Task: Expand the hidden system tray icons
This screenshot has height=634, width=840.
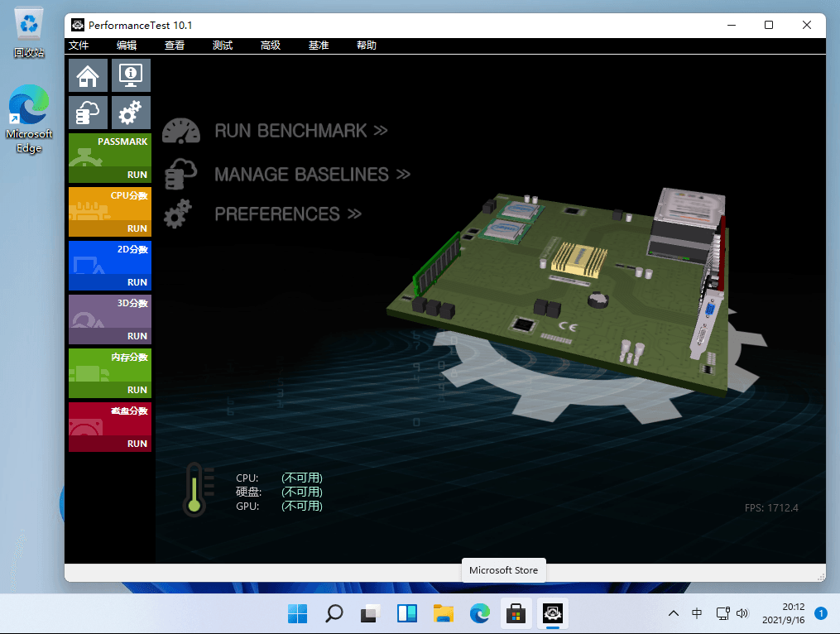Action: pyautogui.click(x=674, y=613)
